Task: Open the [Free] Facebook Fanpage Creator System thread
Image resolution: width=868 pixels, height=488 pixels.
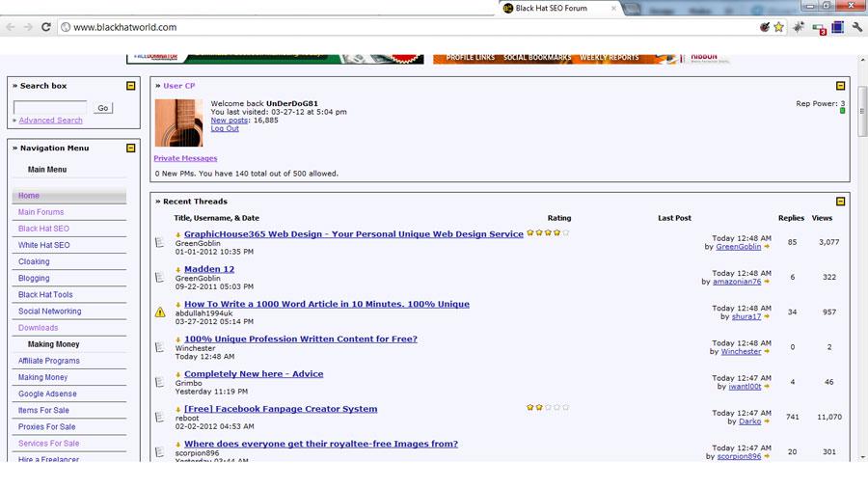Action: tap(281, 409)
